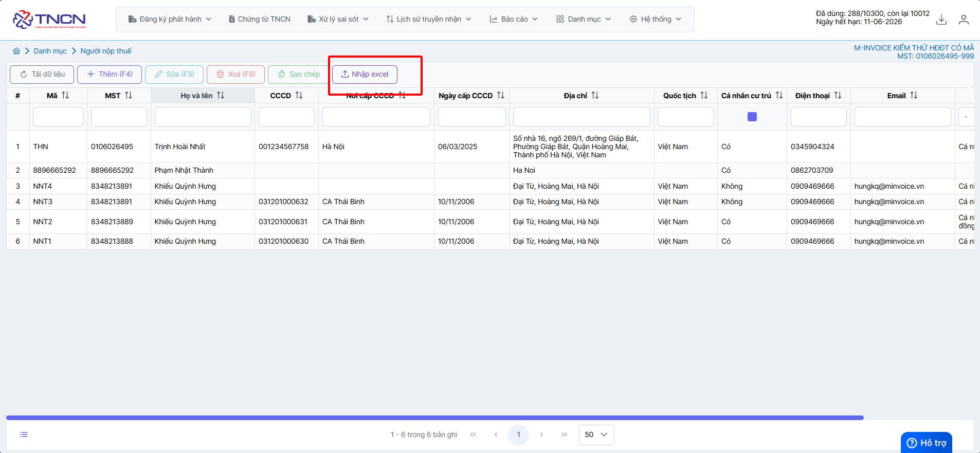The image size is (980, 453).
Task: Click horizontal scrollbar of table
Action: point(435,418)
